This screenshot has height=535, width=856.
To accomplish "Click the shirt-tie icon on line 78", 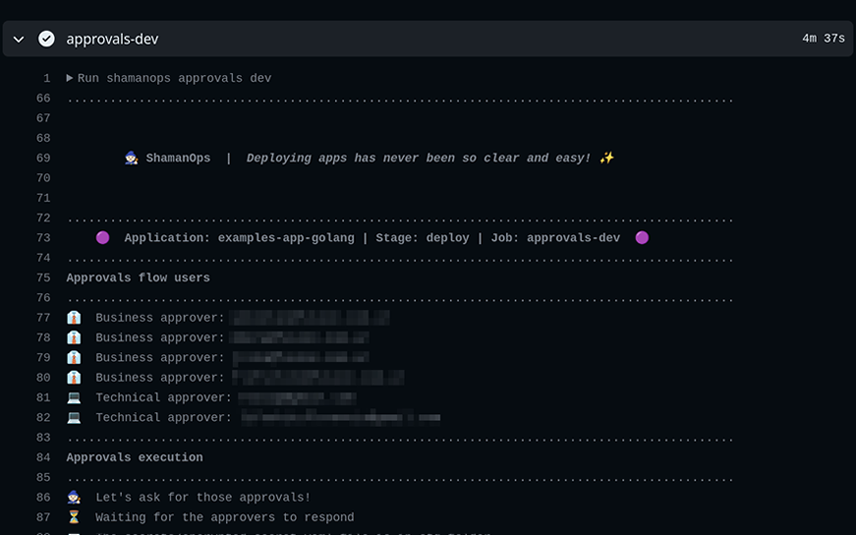I will 74,337.
